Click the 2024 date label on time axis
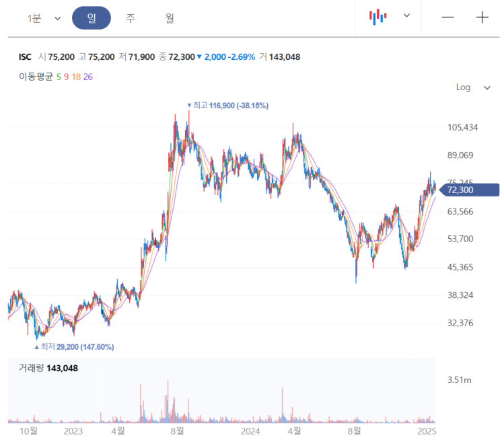The height and width of the screenshot is (448, 500). pos(250,431)
